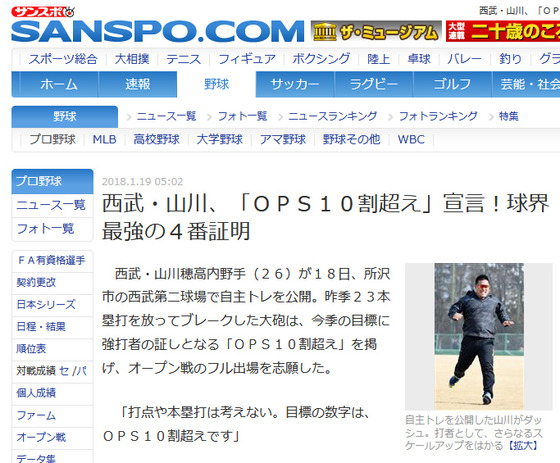Screen dimensions: 560x463
Task: Open the 卓球 category link
Action: pyautogui.click(x=419, y=59)
